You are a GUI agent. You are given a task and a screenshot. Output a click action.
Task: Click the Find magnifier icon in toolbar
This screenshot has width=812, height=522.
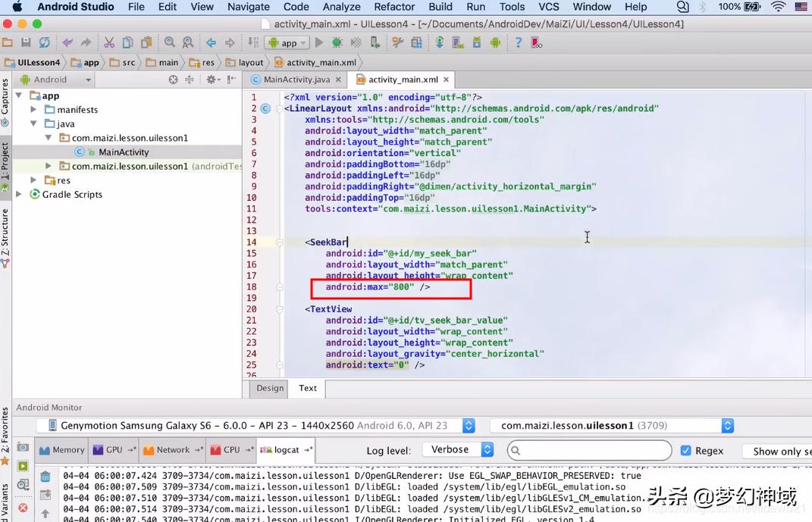click(170, 43)
